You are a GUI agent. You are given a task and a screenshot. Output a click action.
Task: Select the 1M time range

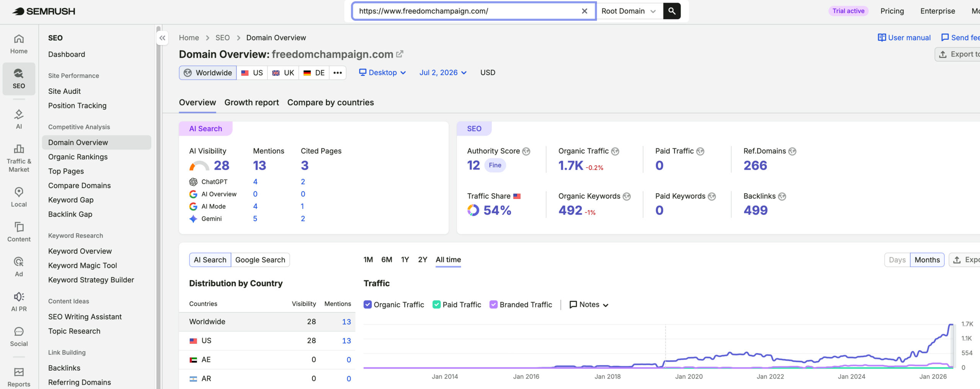368,260
